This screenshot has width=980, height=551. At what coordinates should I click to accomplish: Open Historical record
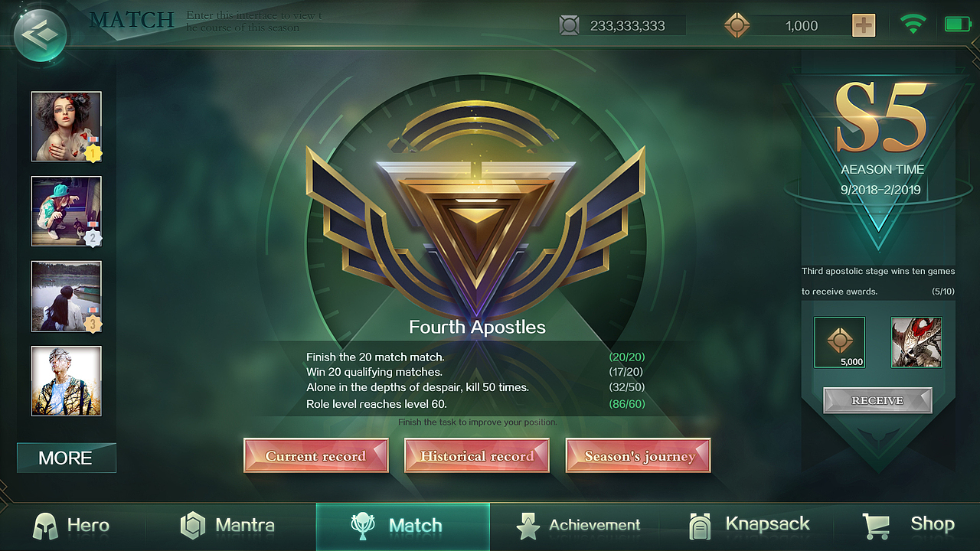(x=477, y=455)
